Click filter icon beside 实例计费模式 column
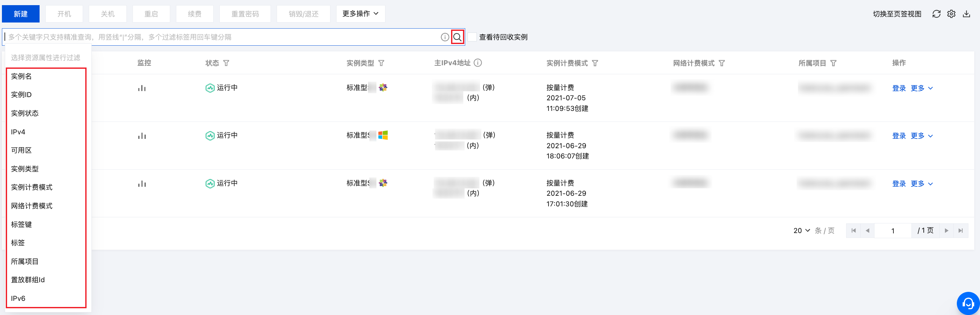This screenshot has width=980, height=315. point(595,63)
